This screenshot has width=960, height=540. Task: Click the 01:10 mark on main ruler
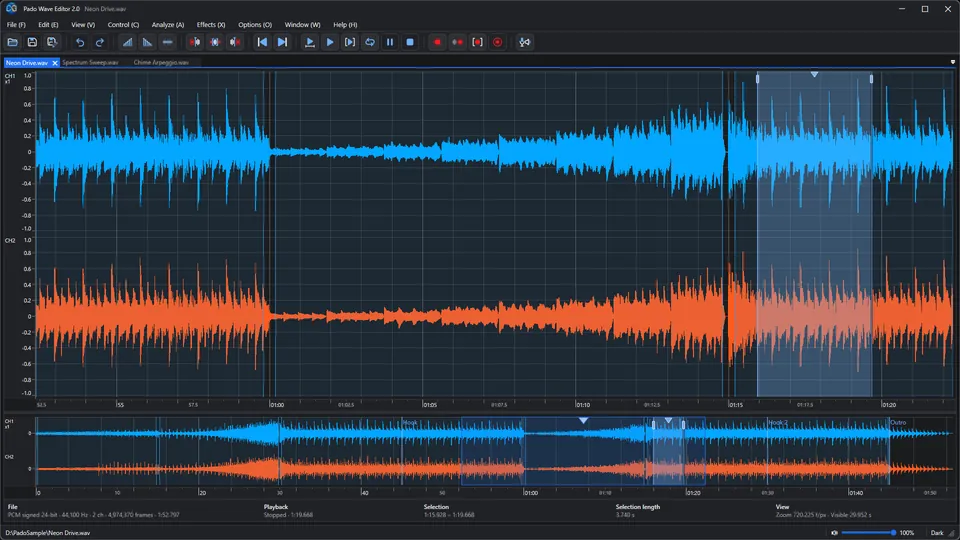[x=583, y=405]
